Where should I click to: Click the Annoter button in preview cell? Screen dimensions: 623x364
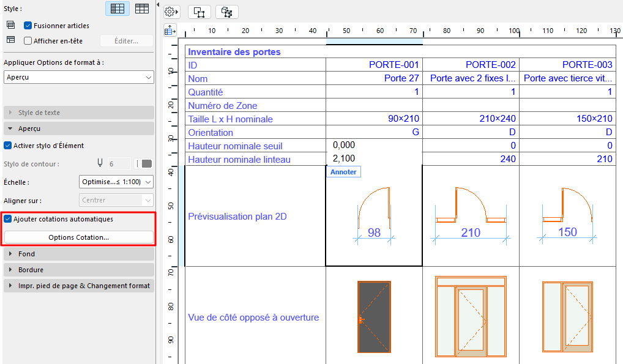pyautogui.click(x=343, y=173)
